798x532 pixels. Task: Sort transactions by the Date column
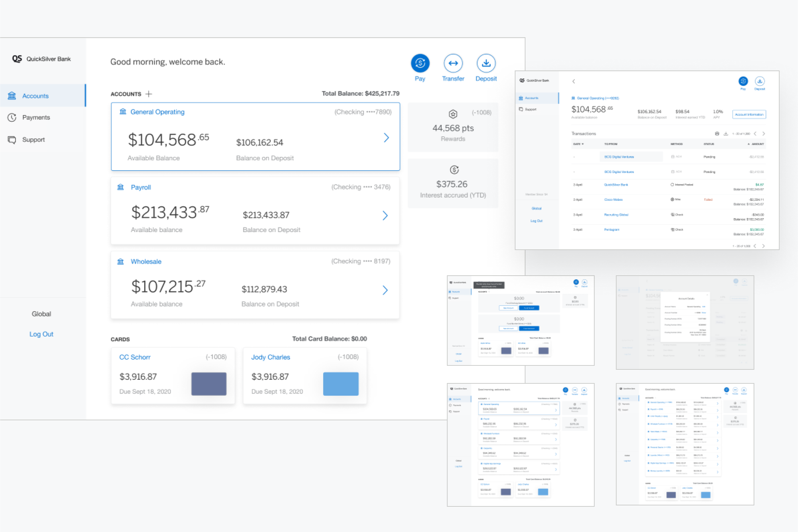click(x=578, y=144)
